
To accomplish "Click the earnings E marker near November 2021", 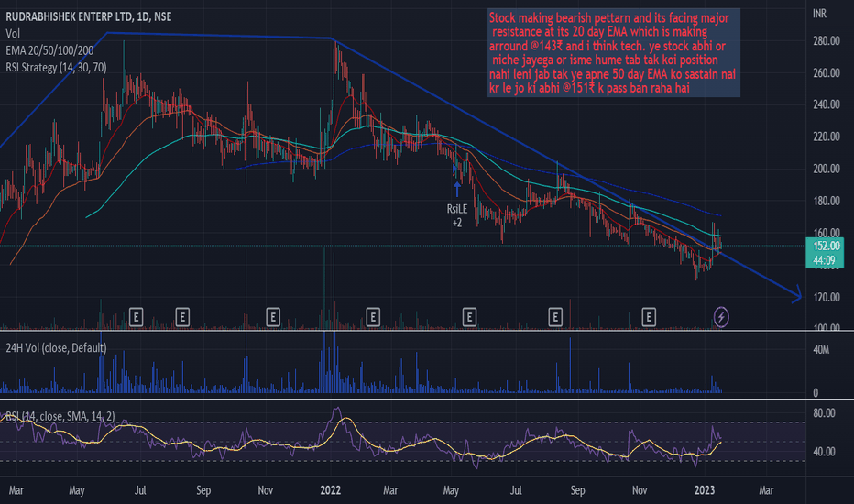I will (273, 316).
